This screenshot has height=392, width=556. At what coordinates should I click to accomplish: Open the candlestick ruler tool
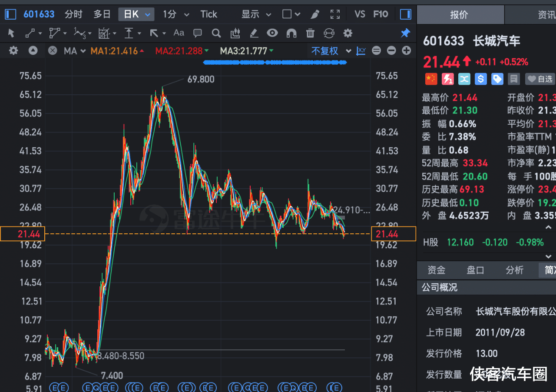235,33
